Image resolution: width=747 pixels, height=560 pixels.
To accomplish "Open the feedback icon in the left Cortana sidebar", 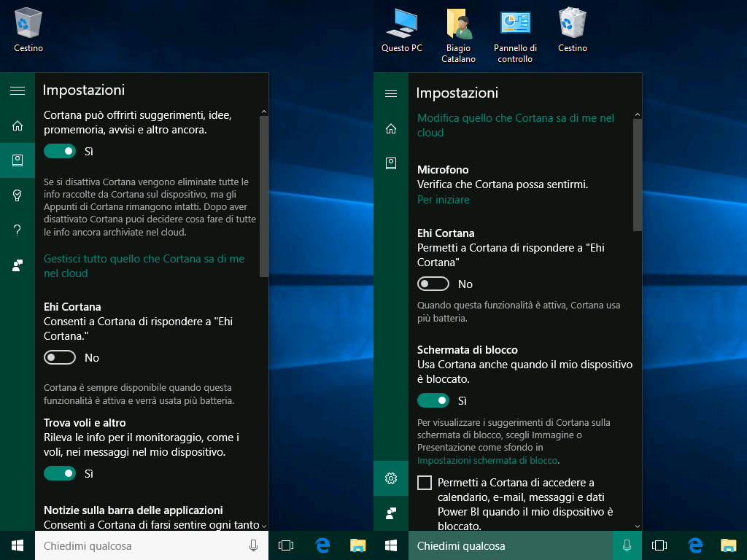I will [18, 265].
